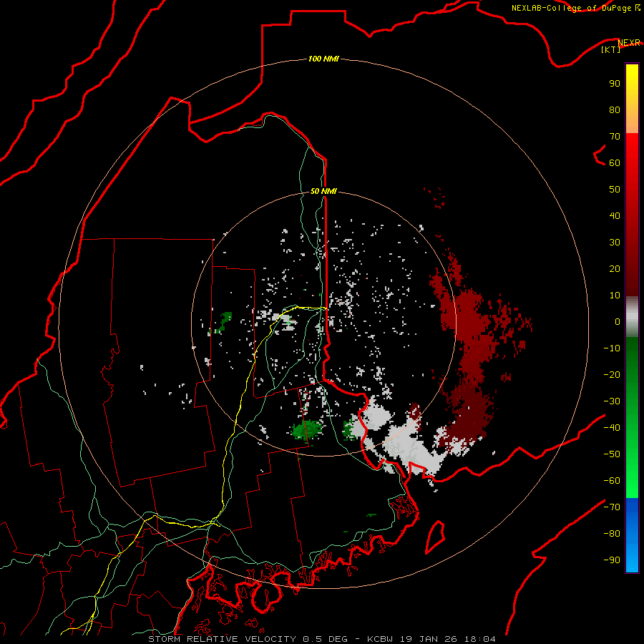
Task: Pick the bright red segment of color bar
Action: point(632,150)
